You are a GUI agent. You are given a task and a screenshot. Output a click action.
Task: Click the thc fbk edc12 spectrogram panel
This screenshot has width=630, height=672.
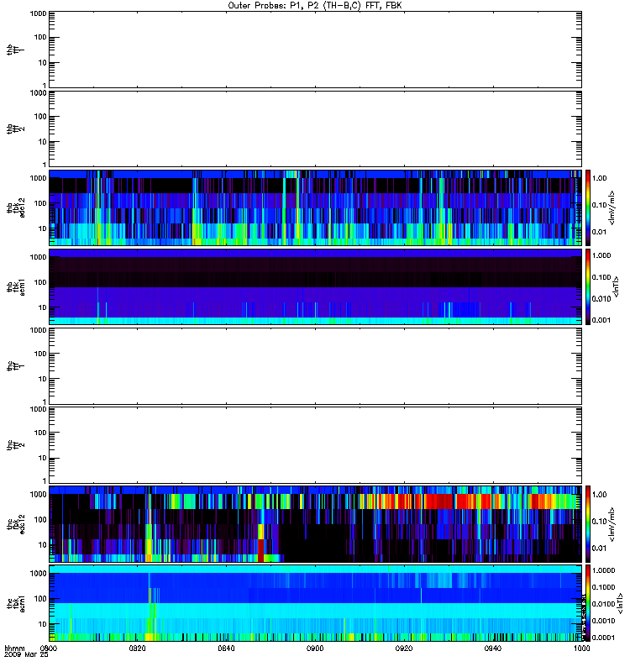(x=315, y=524)
